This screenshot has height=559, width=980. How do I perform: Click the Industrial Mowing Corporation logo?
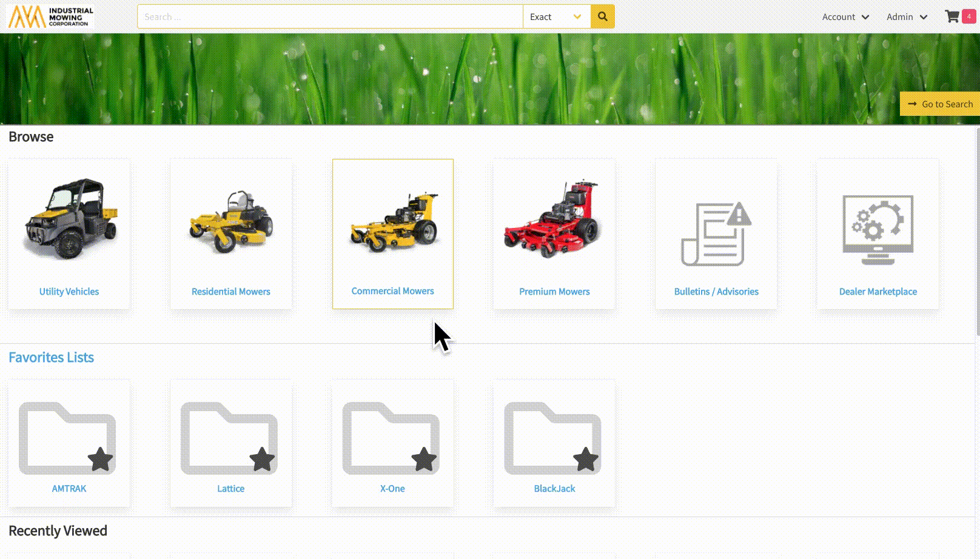51,17
